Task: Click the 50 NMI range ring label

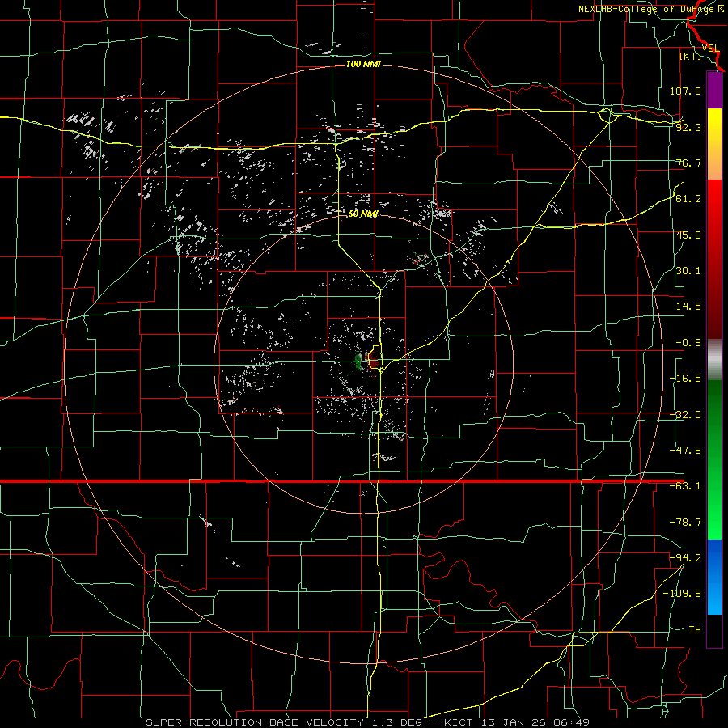Action: tap(363, 214)
